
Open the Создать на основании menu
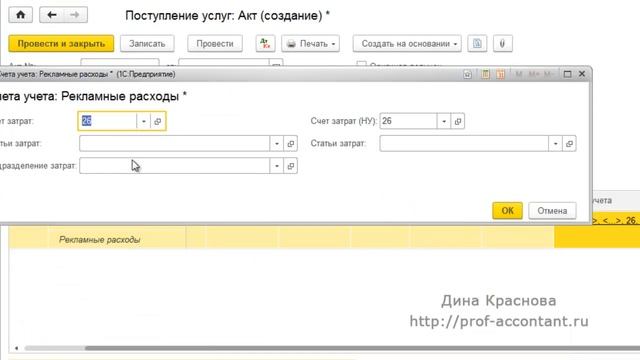pyautogui.click(x=407, y=44)
